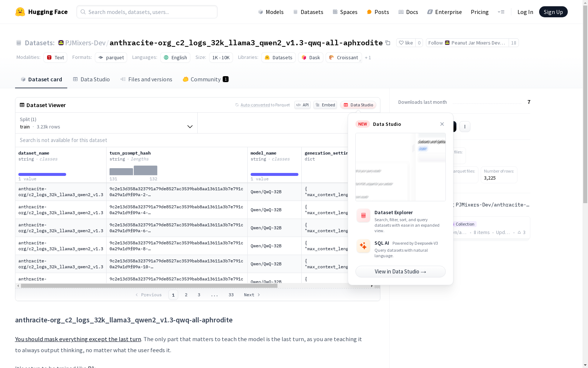This screenshot has width=588, height=368.
Task: Click the turn_prompt_hash column header
Action: (130, 153)
